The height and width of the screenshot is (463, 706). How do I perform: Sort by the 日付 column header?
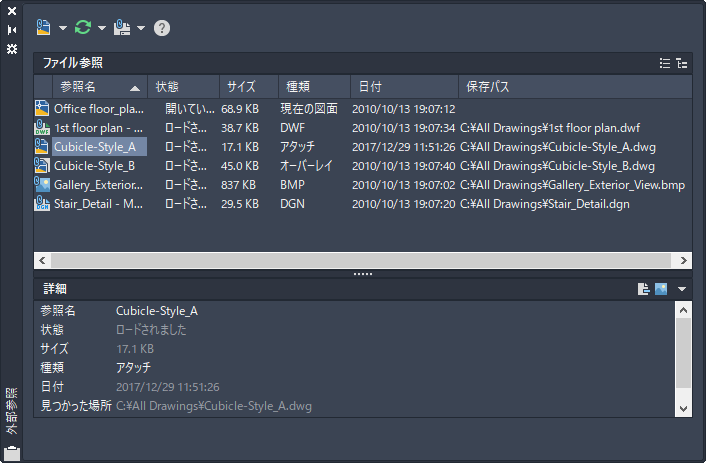404,86
